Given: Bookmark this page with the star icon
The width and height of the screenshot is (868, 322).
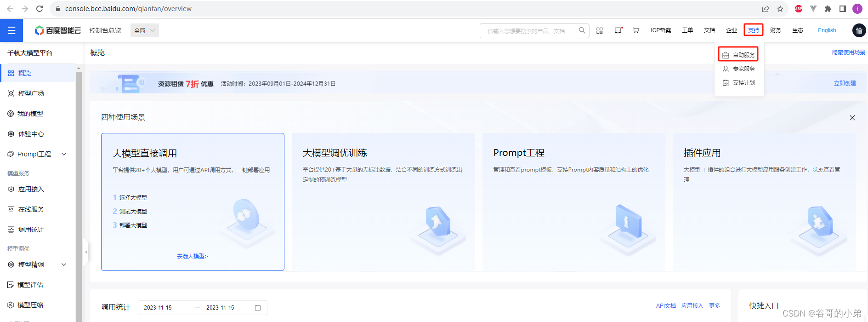Looking at the screenshot, I should click(x=780, y=9).
